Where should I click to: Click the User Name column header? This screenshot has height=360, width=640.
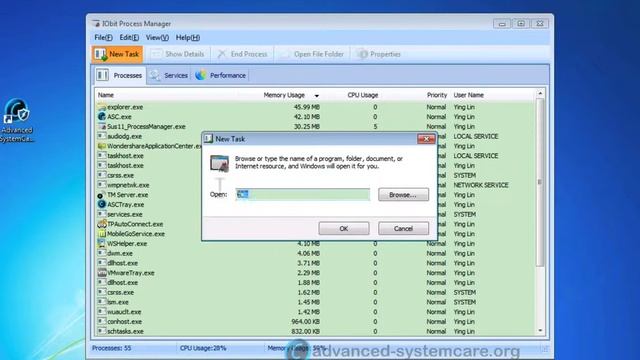tap(469, 95)
